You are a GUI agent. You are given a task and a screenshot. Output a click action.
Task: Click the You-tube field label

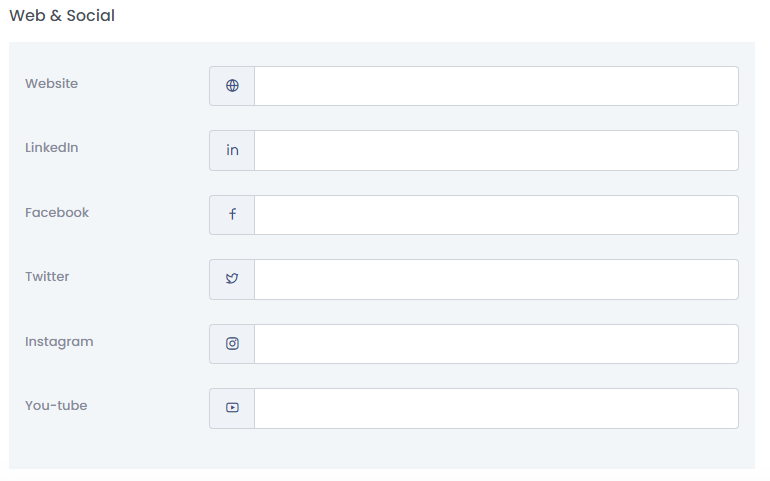56,406
